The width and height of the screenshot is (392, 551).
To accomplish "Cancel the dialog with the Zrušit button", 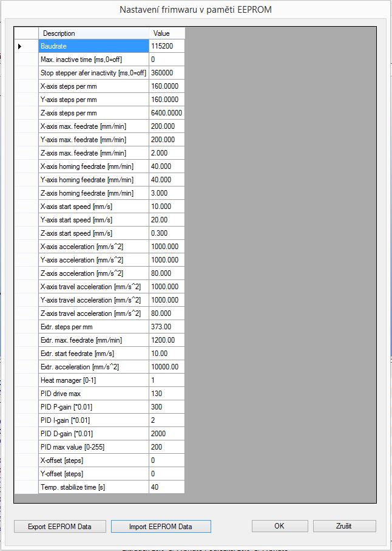I will click(x=344, y=526).
